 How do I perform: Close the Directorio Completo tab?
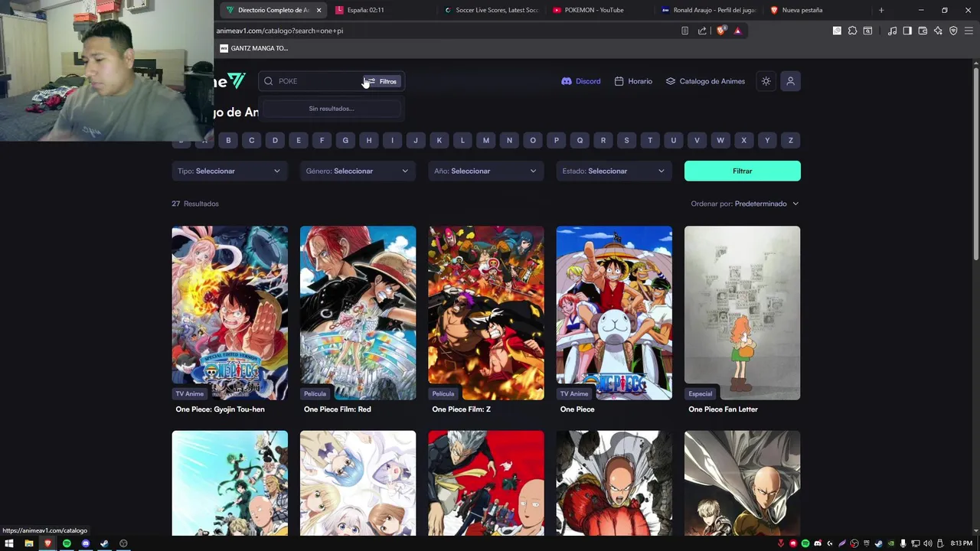click(318, 10)
